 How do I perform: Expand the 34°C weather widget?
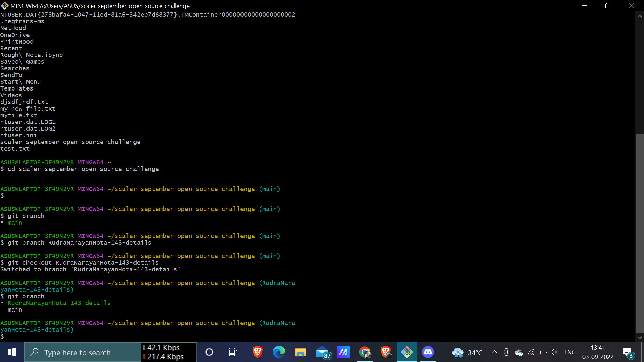(467, 352)
